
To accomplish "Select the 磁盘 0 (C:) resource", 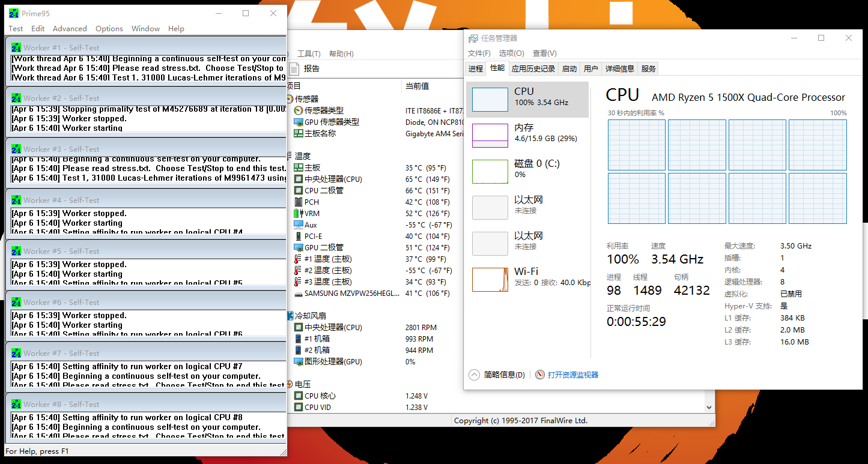I will tap(527, 171).
